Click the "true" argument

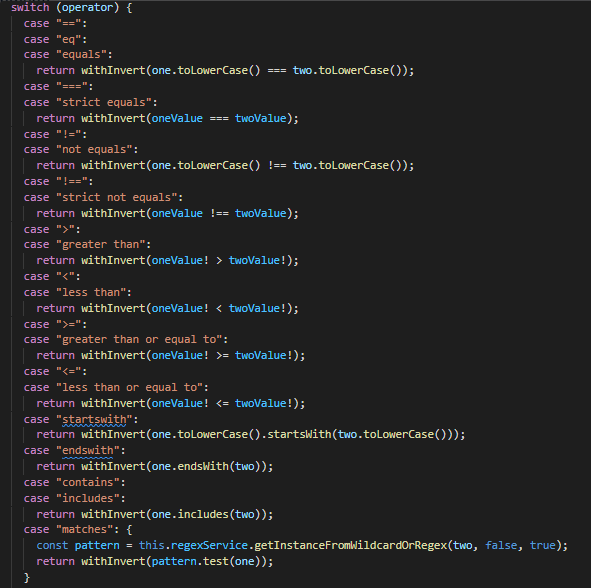click(543, 545)
